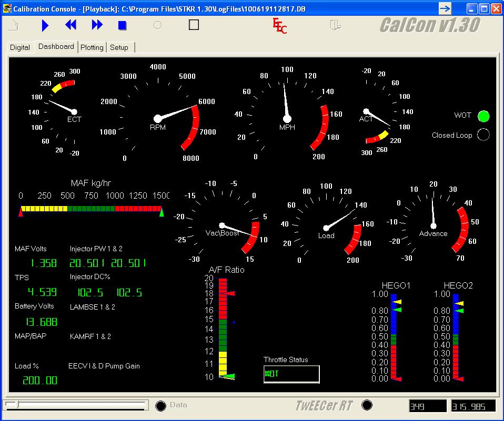Click the greyed-out exit door icon
This screenshot has height=421, width=504.
tap(335, 25)
